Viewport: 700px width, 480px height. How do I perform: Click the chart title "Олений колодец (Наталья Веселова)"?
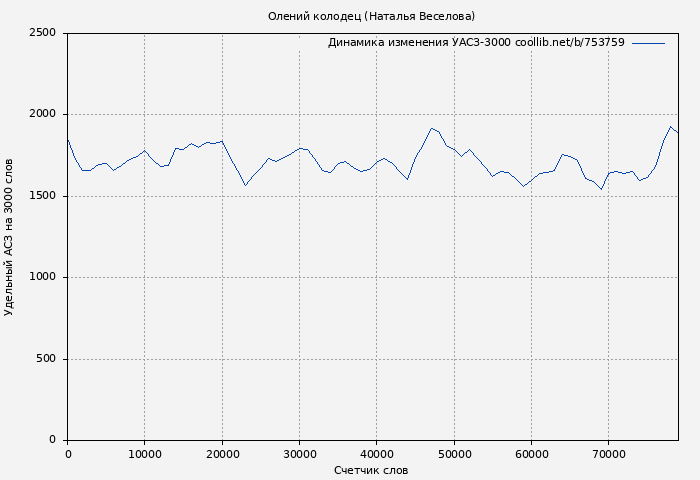(371, 16)
